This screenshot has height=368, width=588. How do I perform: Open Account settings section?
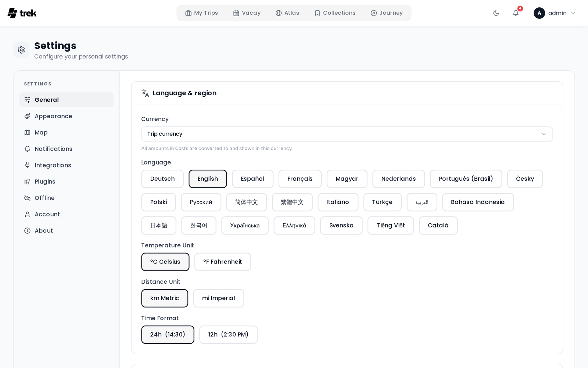click(66, 214)
